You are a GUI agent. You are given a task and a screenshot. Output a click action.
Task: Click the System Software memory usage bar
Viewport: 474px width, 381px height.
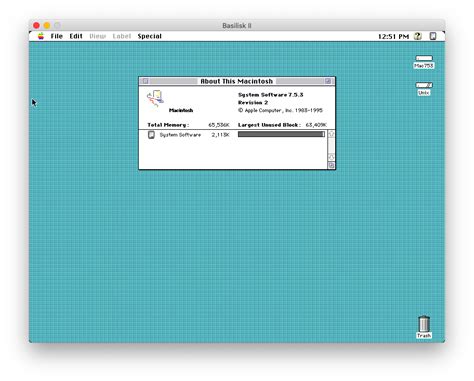(x=281, y=134)
